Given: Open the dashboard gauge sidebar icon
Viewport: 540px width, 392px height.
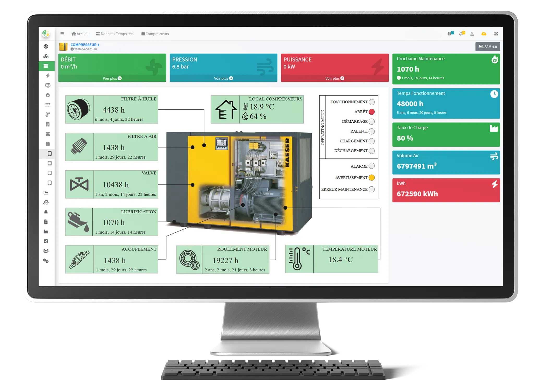Looking at the screenshot, I should click(46, 46).
